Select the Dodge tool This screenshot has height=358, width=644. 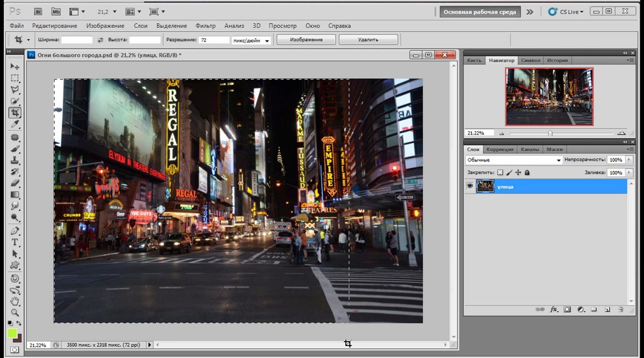coord(15,217)
